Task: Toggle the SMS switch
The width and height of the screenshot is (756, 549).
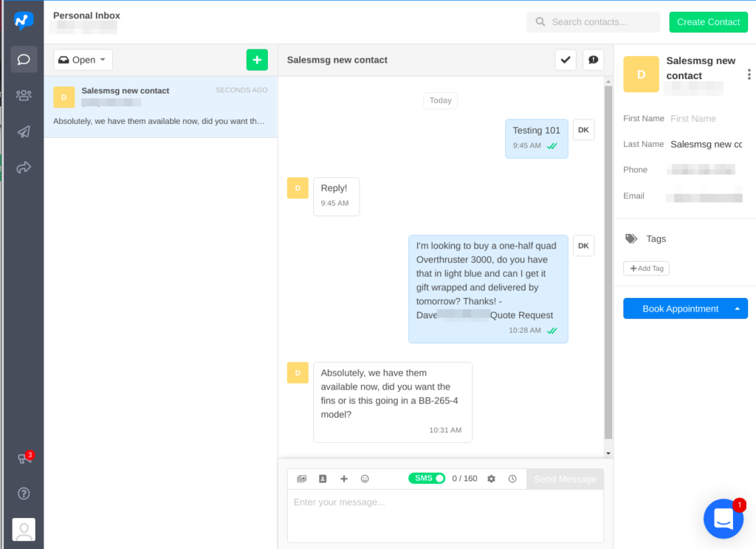Action: pyautogui.click(x=427, y=478)
